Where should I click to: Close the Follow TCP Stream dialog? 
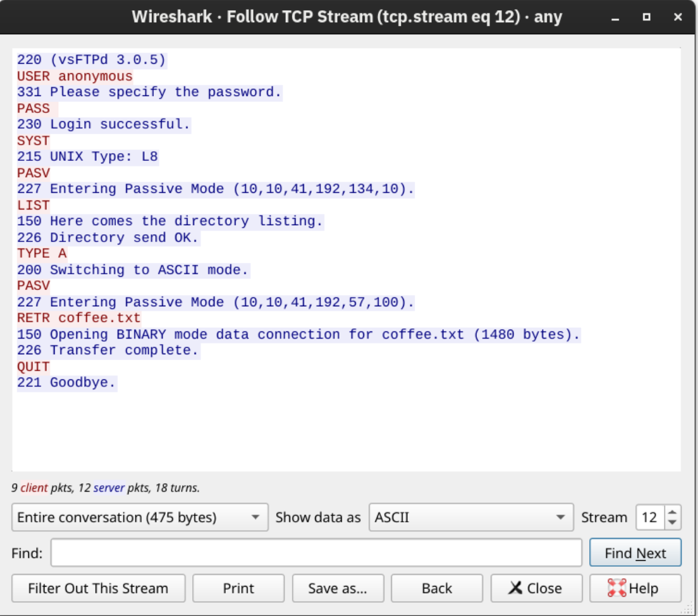tap(536, 588)
